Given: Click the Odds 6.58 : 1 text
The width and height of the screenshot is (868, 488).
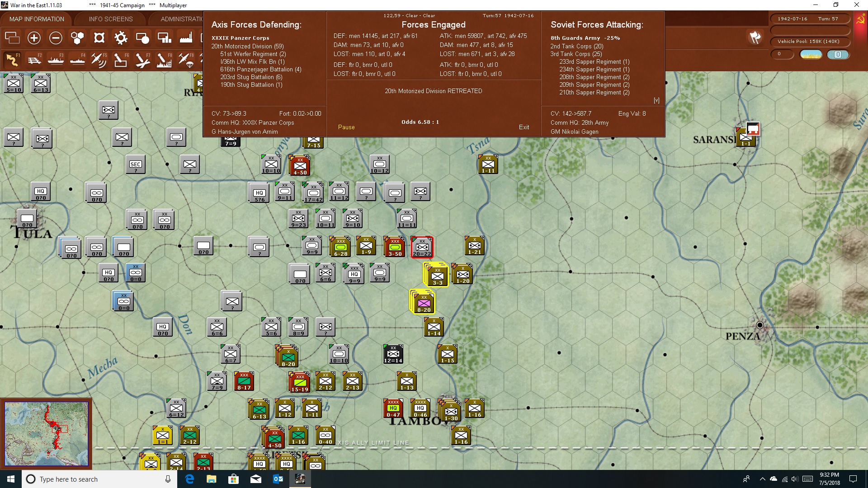Looking at the screenshot, I should tap(420, 122).
